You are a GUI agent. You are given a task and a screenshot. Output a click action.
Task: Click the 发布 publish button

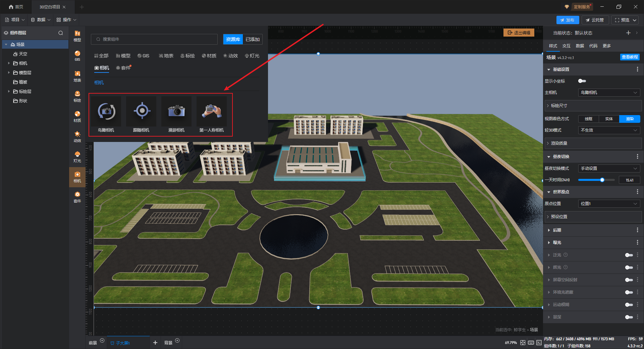(568, 20)
